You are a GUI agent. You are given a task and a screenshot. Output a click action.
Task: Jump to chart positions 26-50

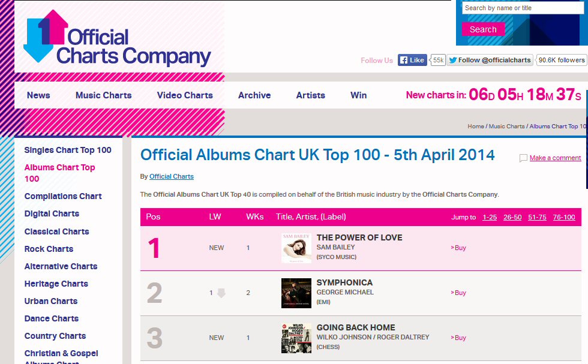[512, 217]
